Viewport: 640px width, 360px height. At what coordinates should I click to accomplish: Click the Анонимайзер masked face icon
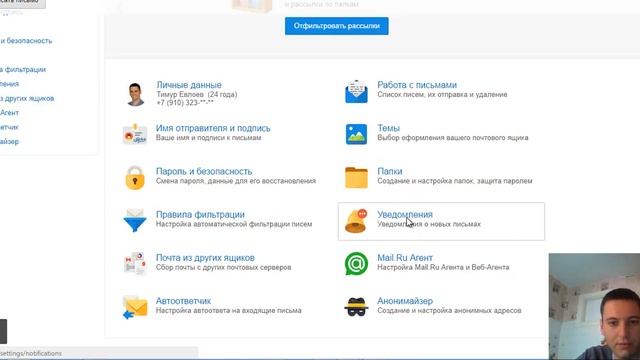tap(356, 306)
